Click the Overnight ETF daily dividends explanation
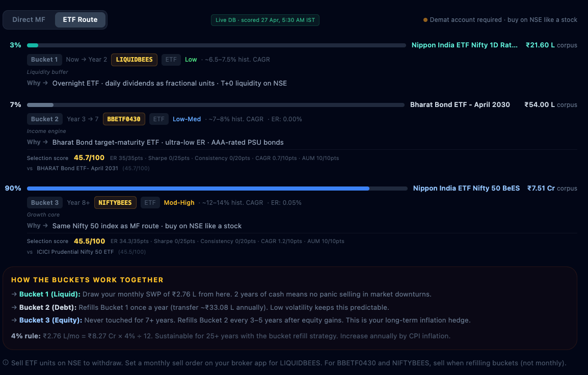This screenshot has width=588, height=375. 170,83
